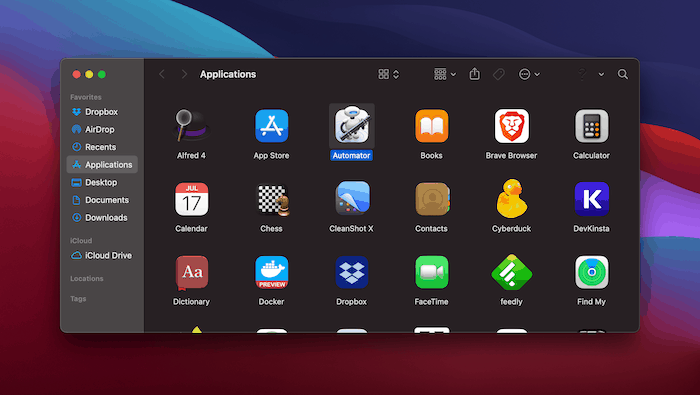Click the Calendar name label

click(x=191, y=229)
